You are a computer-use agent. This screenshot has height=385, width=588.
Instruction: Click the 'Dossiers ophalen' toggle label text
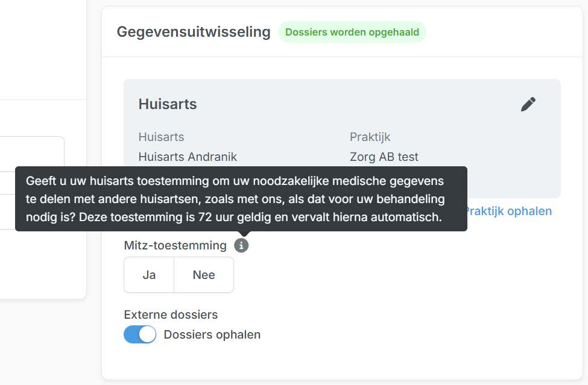(x=212, y=334)
